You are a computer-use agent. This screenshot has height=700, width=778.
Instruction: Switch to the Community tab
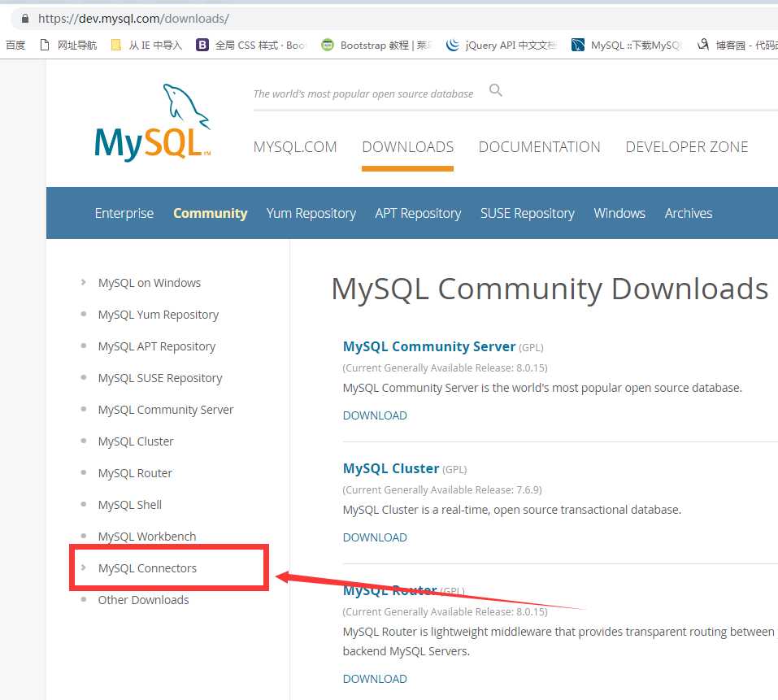[210, 213]
